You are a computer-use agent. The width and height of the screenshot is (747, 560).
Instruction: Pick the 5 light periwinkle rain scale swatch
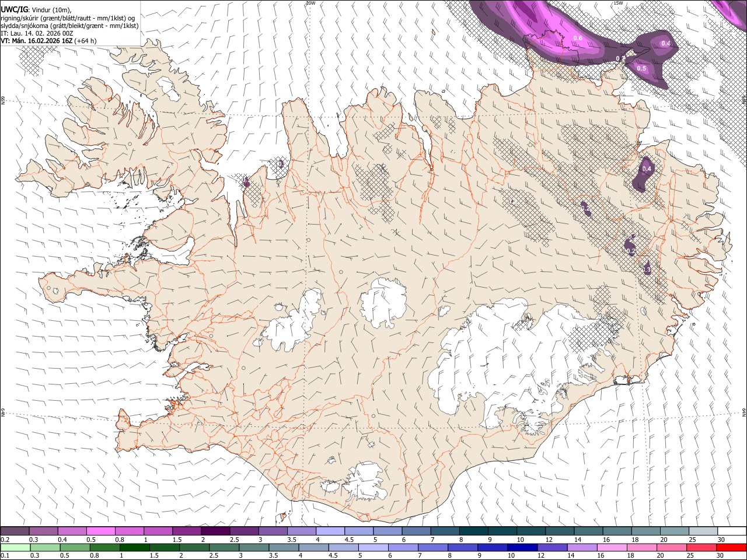point(373,547)
